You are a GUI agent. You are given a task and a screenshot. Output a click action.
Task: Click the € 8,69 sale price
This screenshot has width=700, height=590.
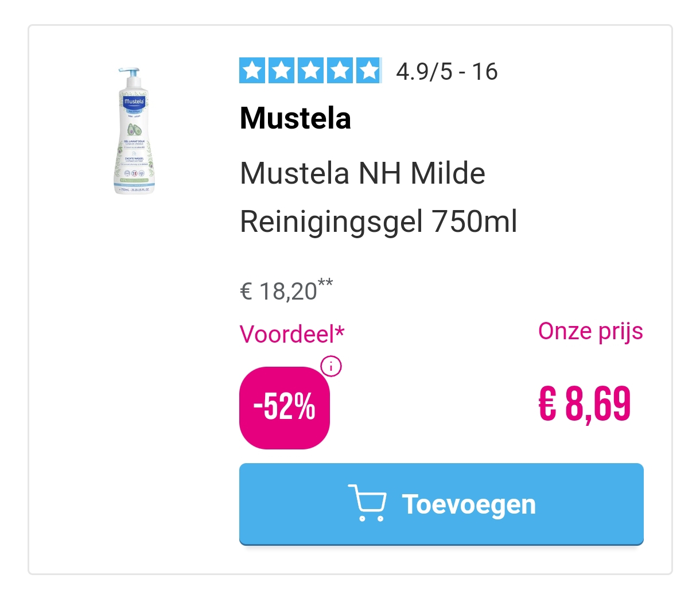point(584,404)
